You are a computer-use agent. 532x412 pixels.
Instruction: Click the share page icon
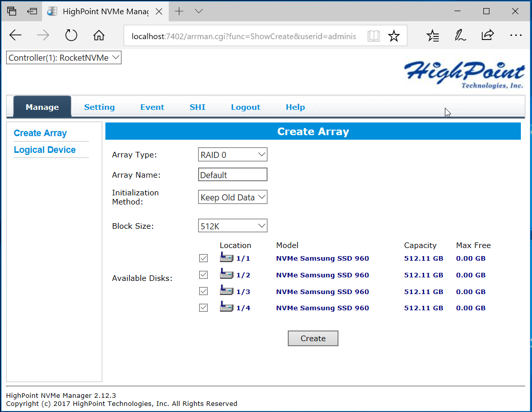click(487, 35)
